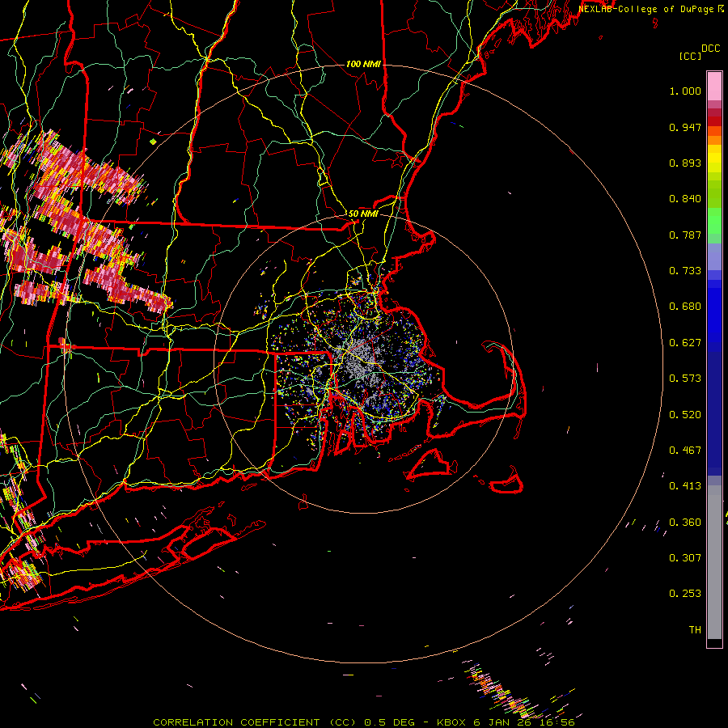Click the 50 NMI range ring label

pos(363,214)
